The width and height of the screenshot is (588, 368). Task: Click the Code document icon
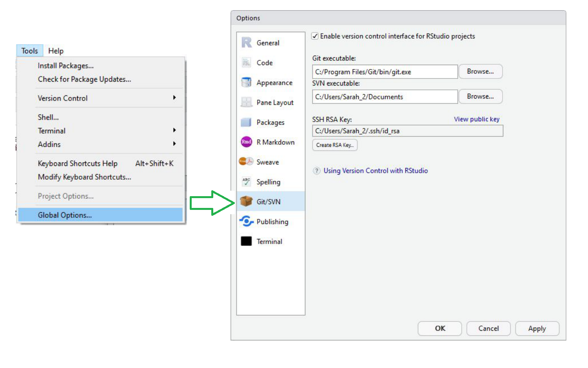tap(246, 62)
